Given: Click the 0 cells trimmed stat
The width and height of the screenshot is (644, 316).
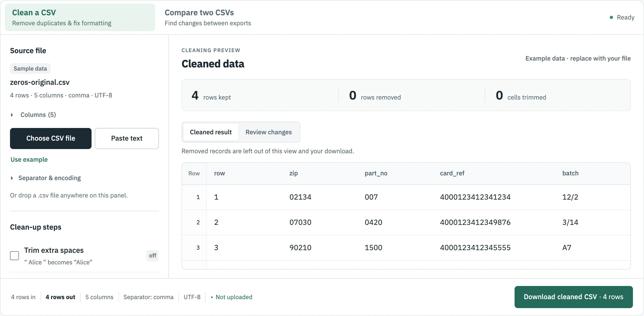Looking at the screenshot, I should (x=521, y=95).
